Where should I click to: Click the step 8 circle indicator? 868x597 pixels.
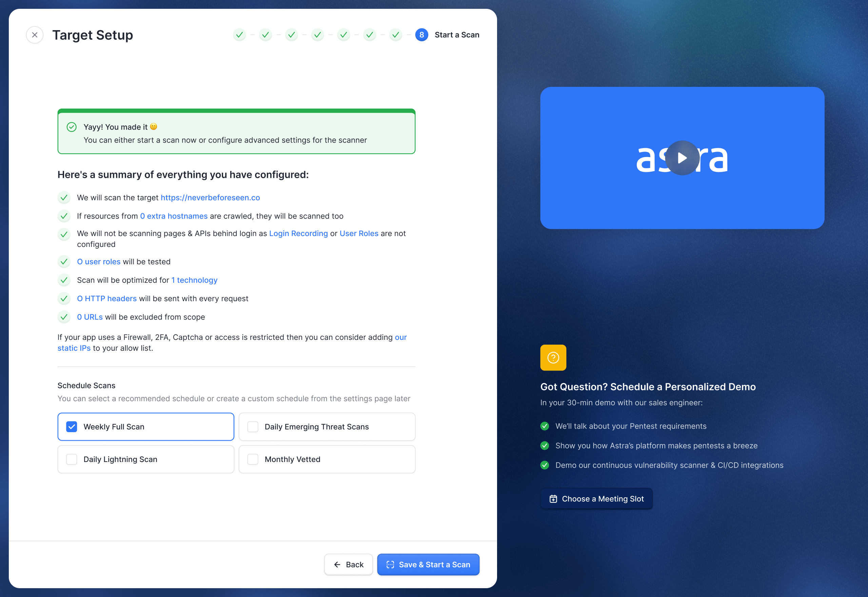pos(421,35)
